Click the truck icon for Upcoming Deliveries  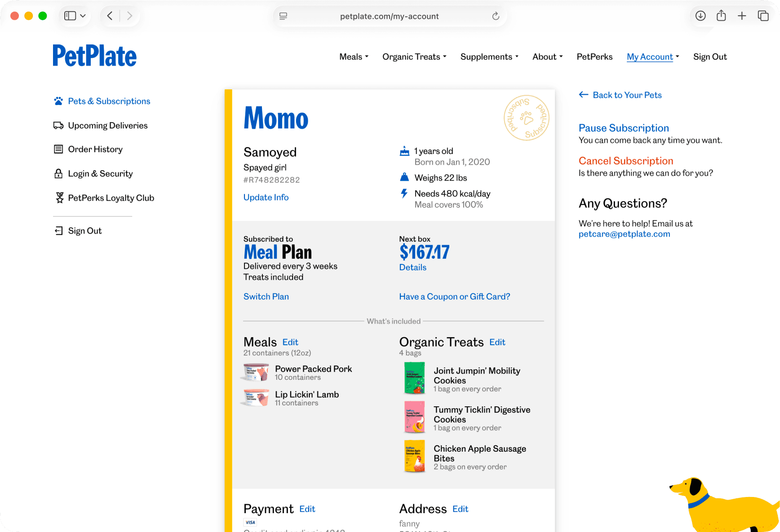[58, 125]
